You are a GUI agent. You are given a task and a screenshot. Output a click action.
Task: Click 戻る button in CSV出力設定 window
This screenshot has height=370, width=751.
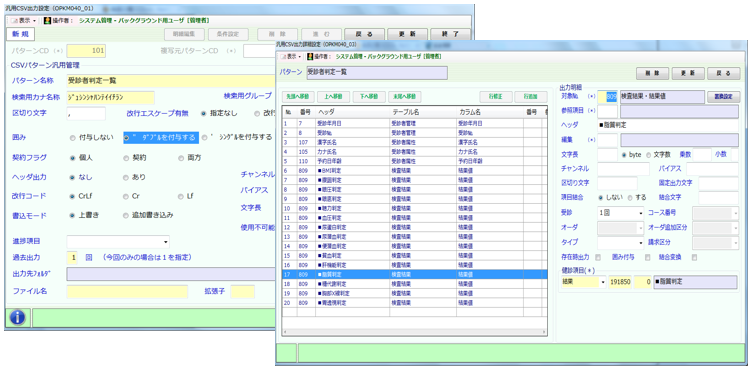[364, 34]
